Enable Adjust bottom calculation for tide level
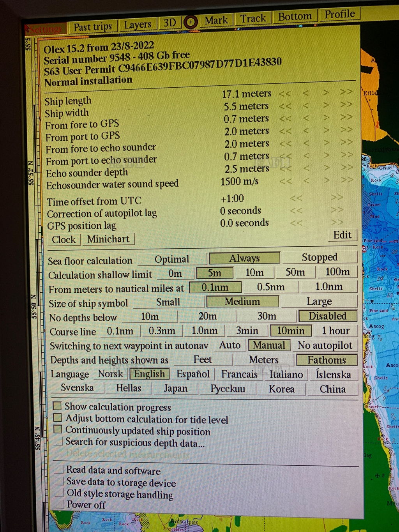The height and width of the screenshot is (532, 399). tap(57, 418)
